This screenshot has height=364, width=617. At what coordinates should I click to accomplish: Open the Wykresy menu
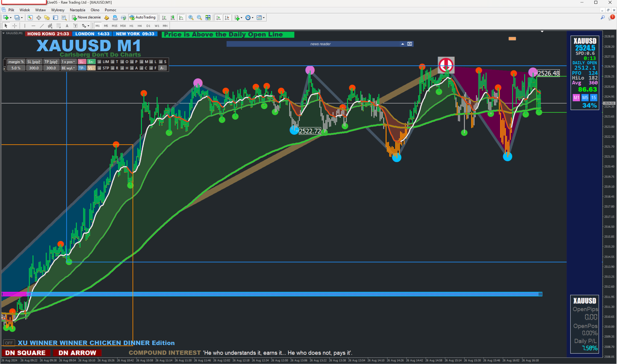coord(58,10)
